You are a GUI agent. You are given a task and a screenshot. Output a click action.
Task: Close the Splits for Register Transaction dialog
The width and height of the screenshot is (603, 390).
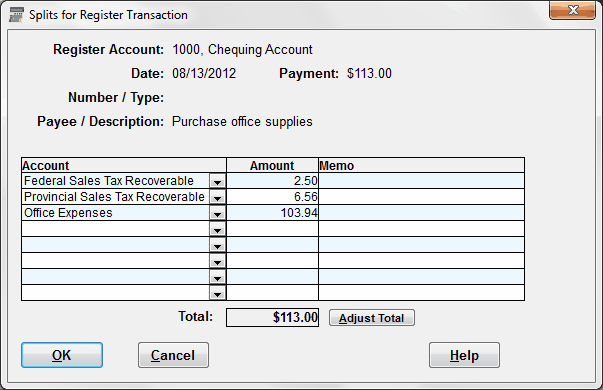(572, 10)
